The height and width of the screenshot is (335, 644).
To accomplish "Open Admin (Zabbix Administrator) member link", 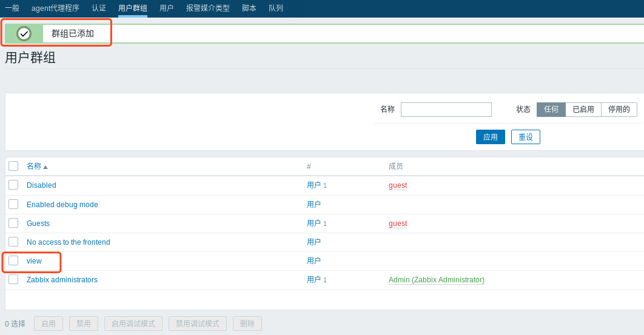I will click(x=436, y=280).
